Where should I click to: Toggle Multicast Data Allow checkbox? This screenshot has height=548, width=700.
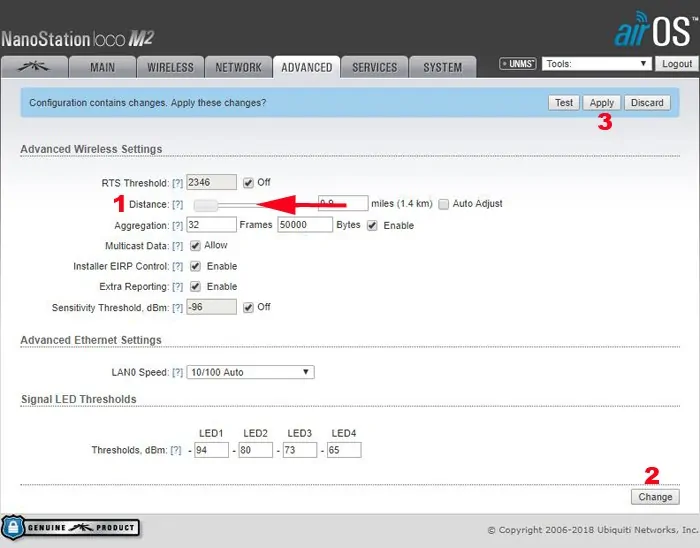(195, 245)
